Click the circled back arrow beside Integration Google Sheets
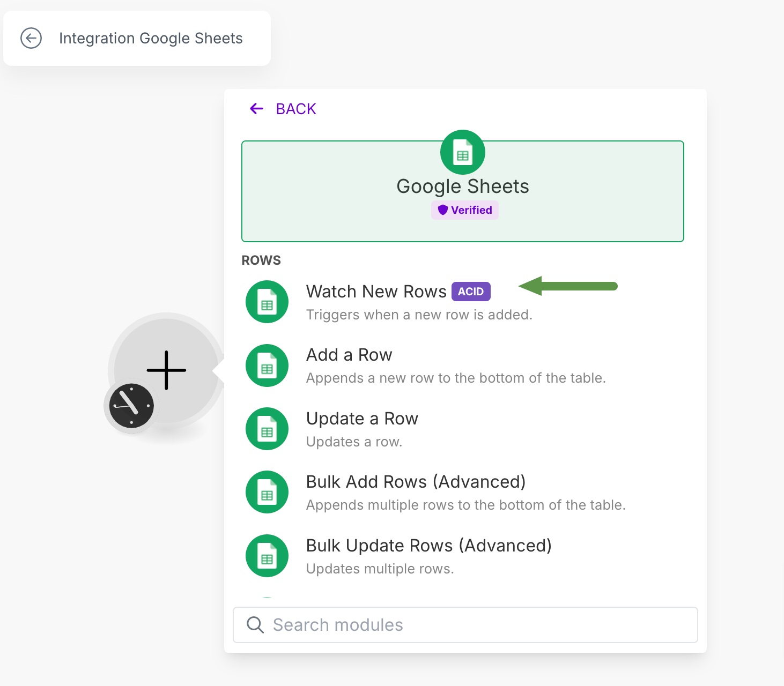The width and height of the screenshot is (784, 686). point(31,38)
